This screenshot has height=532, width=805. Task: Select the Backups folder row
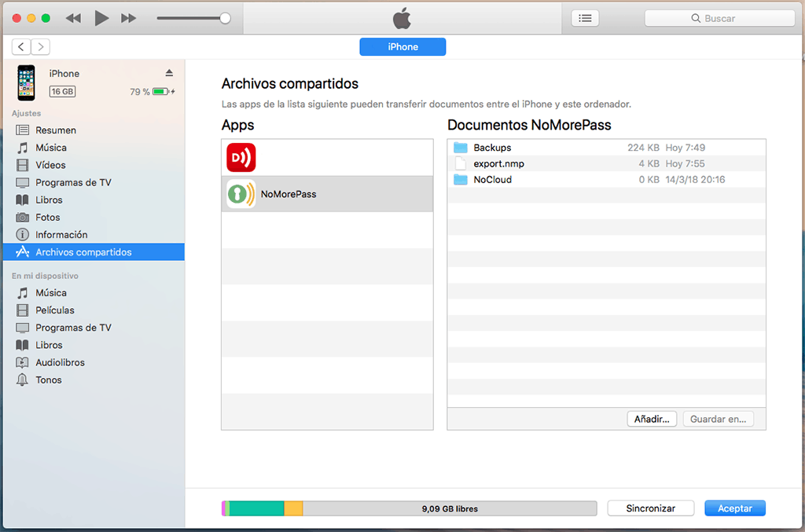(606, 148)
